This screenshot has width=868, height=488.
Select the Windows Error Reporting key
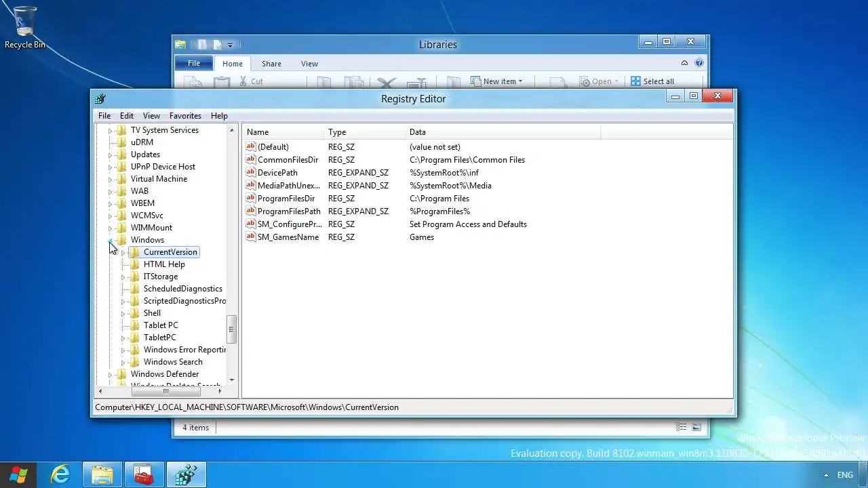pos(184,350)
